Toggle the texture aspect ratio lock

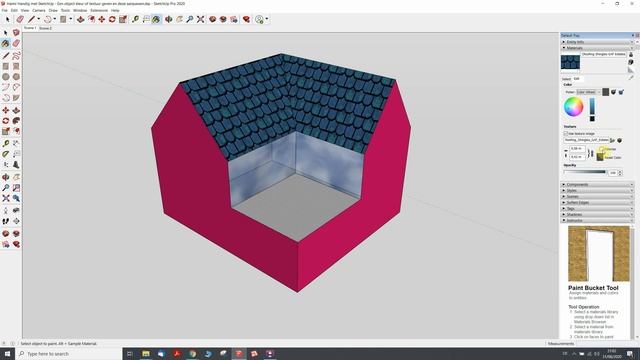591,153
